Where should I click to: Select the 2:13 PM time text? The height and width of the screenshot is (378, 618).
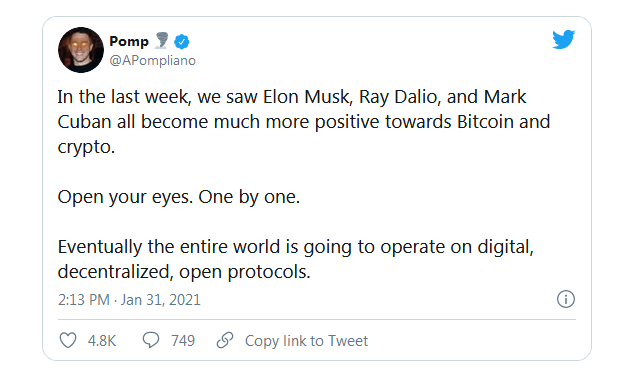[84, 300]
